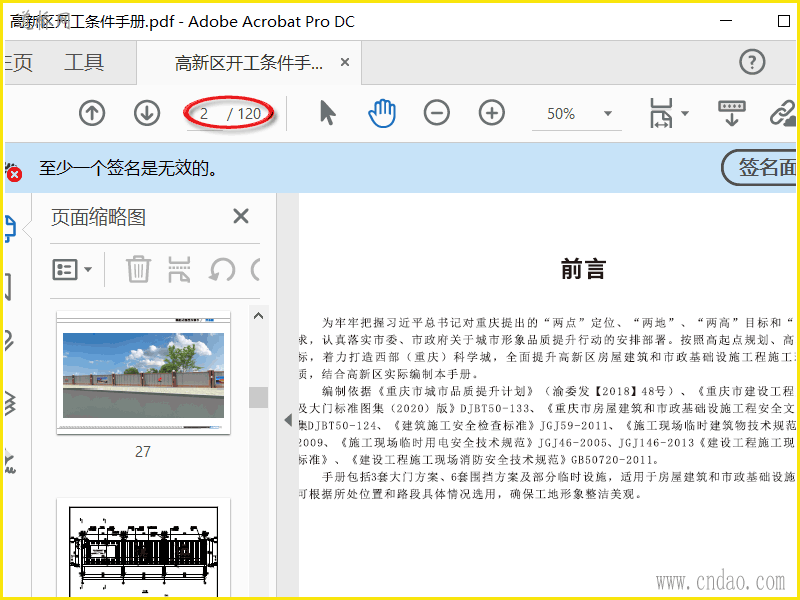Image resolution: width=800 pixels, height=600 pixels.
Task: Open the attachments paperclip sidebar icon
Action: 9,341
